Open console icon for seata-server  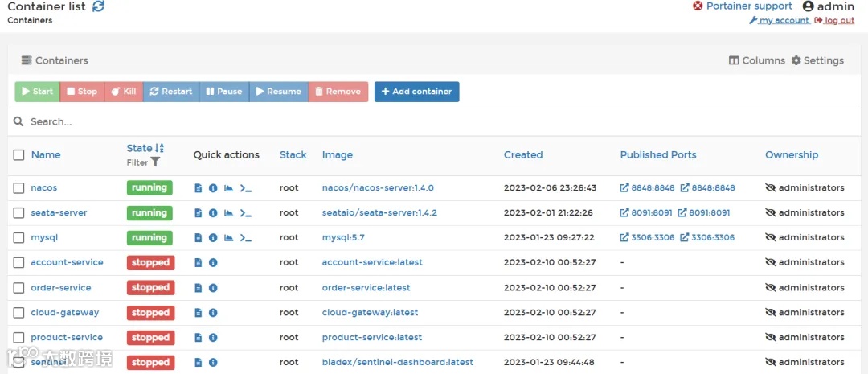click(x=245, y=213)
